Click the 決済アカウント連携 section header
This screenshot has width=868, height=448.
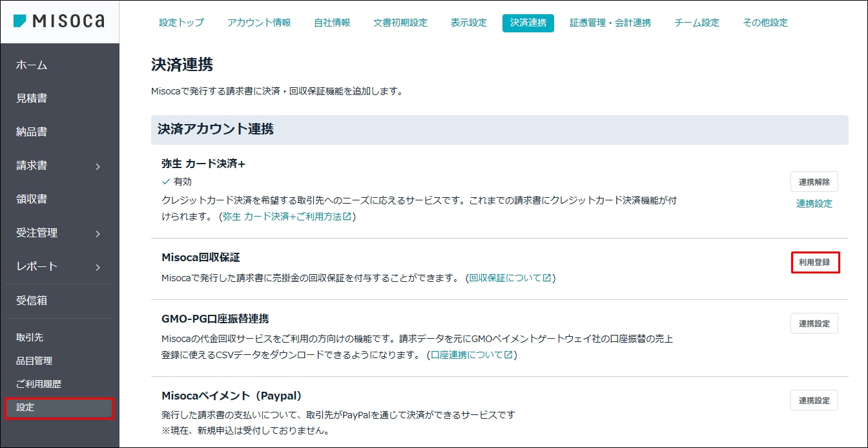[x=499, y=129]
